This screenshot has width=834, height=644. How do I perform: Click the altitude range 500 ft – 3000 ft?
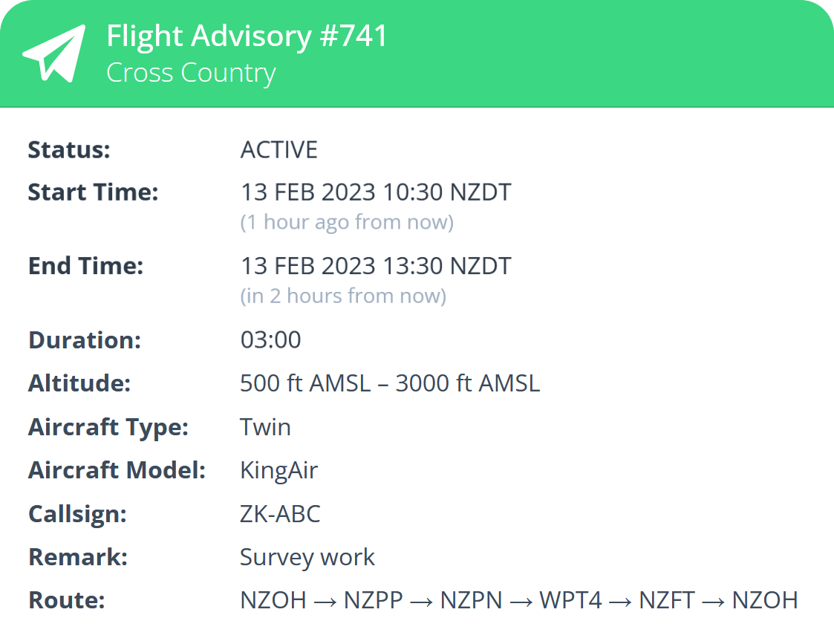pos(390,383)
